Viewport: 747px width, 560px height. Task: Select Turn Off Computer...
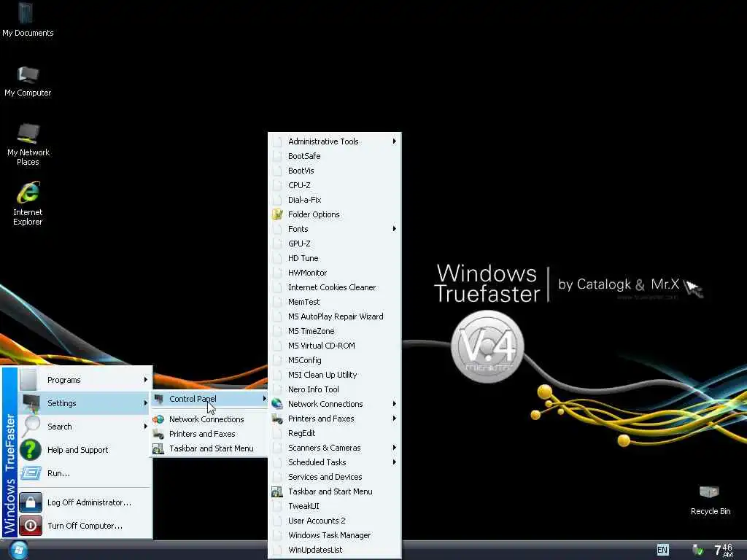click(85, 525)
